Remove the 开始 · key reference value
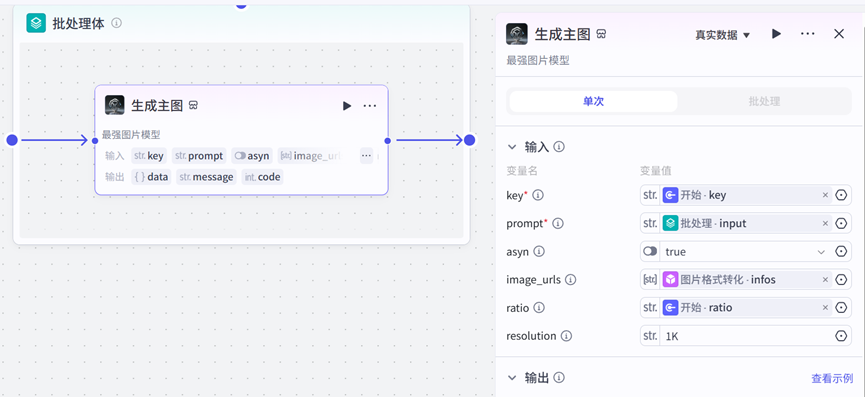 pyautogui.click(x=825, y=195)
